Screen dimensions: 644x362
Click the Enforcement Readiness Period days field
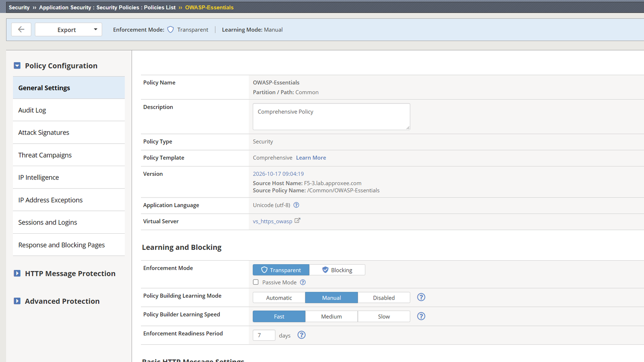[264, 335]
